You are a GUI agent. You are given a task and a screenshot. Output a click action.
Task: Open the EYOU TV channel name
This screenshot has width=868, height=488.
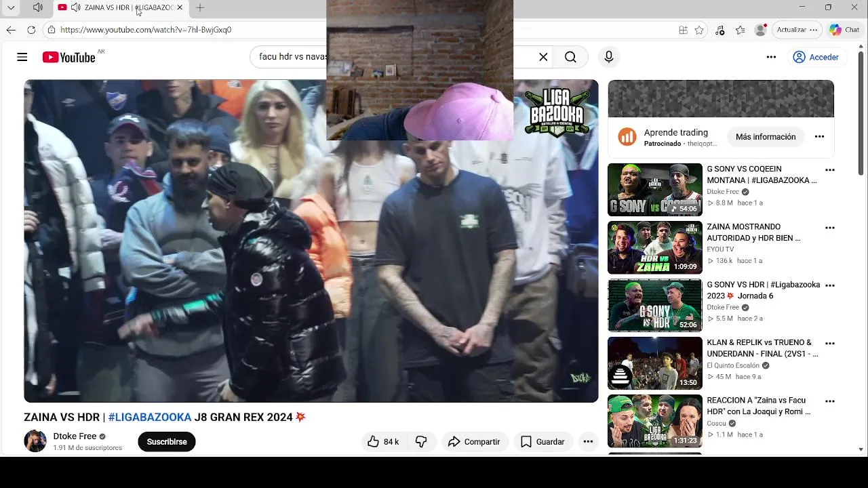(x=720, y=249)
